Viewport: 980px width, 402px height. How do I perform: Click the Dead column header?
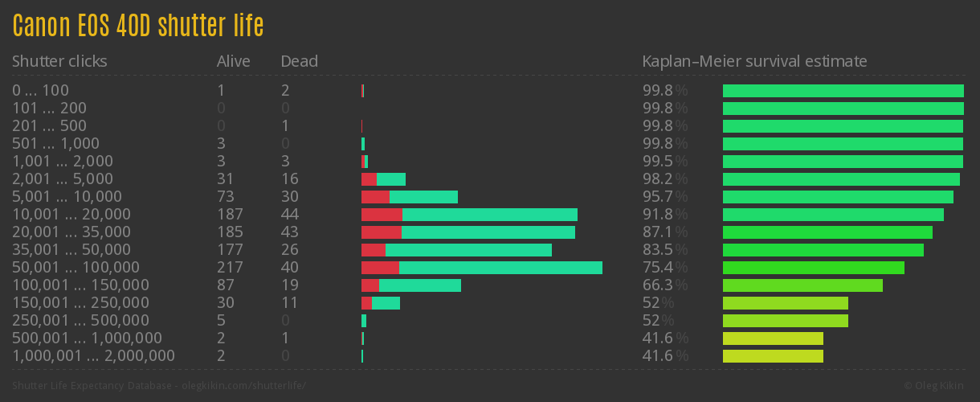299,62
